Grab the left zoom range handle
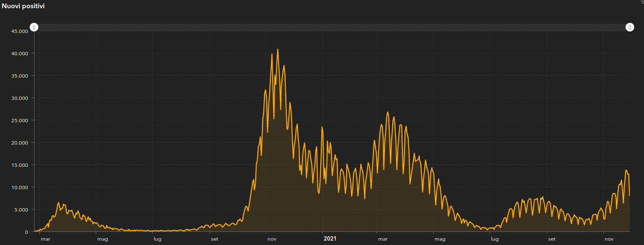 coord(34,27)
